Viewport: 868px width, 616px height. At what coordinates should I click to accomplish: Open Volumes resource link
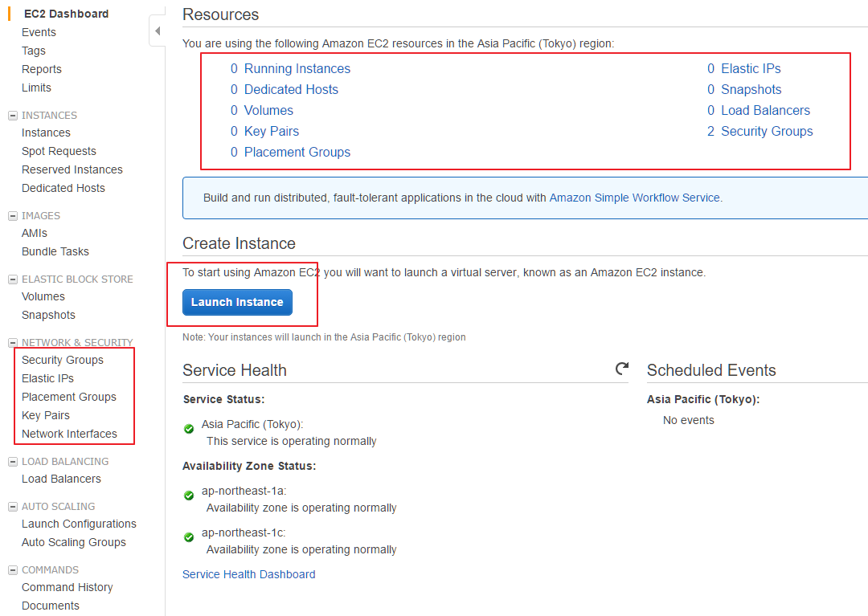(268, 111)
